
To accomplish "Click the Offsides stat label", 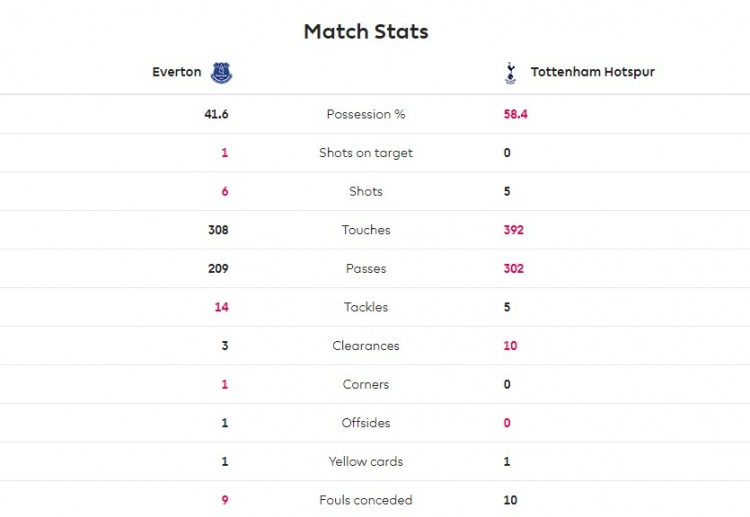I will [x=366, y=423].
